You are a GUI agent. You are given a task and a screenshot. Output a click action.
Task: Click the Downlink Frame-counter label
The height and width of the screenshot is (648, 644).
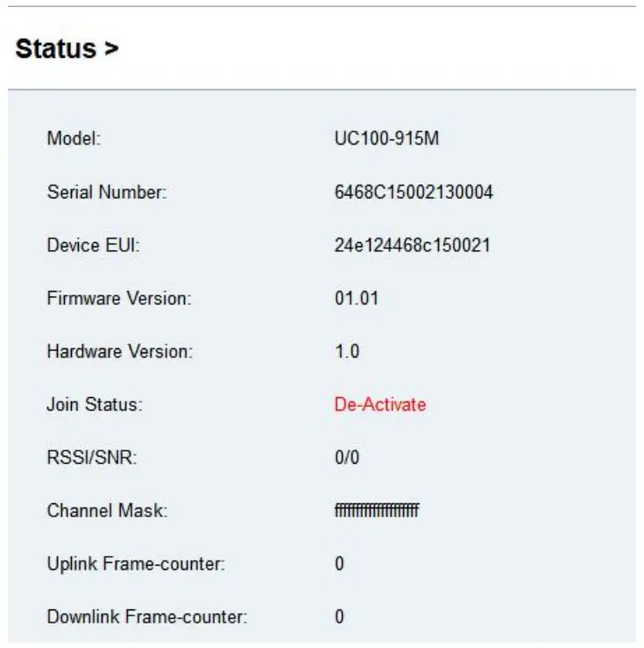point(146,617)
